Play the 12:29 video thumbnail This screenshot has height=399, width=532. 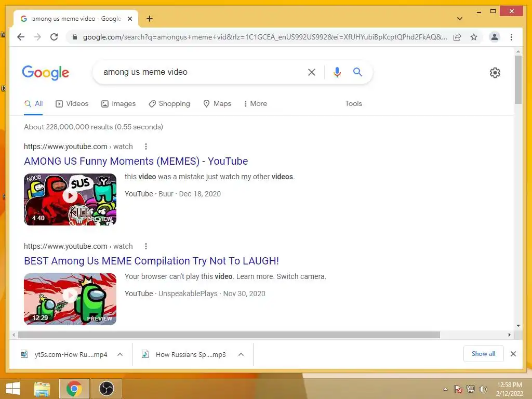[x=70, y=299]
